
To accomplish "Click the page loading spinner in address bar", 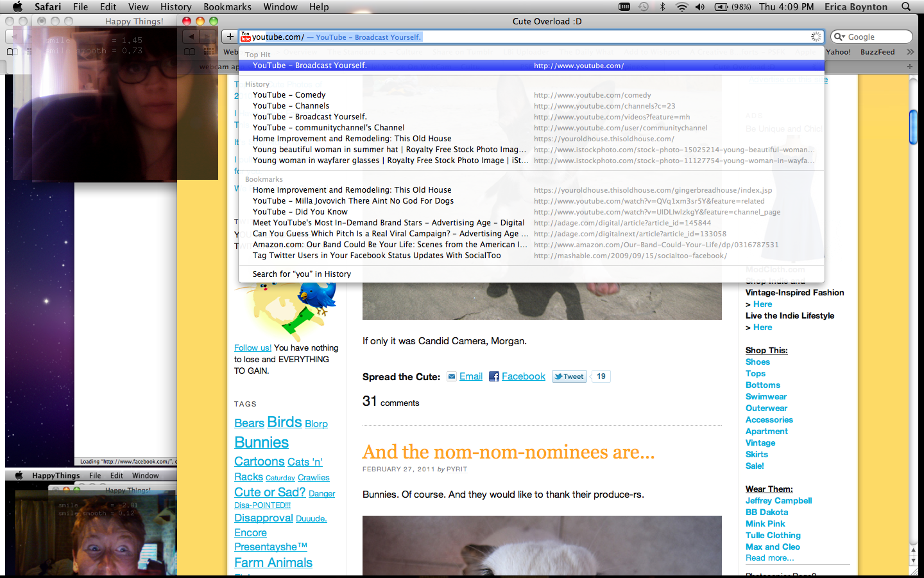I will pos(816,37).
